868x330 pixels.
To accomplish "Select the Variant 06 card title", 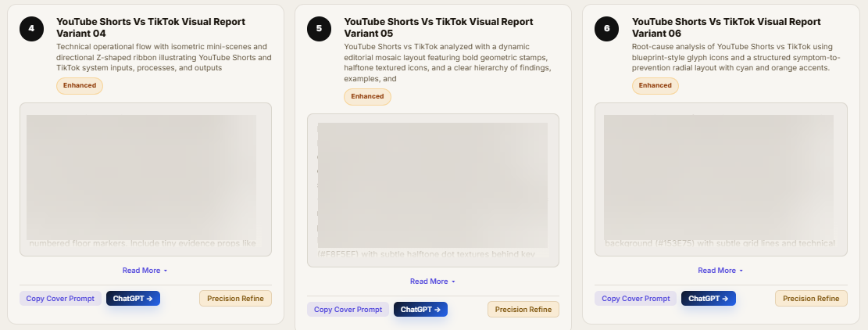I will pos(727,27).
